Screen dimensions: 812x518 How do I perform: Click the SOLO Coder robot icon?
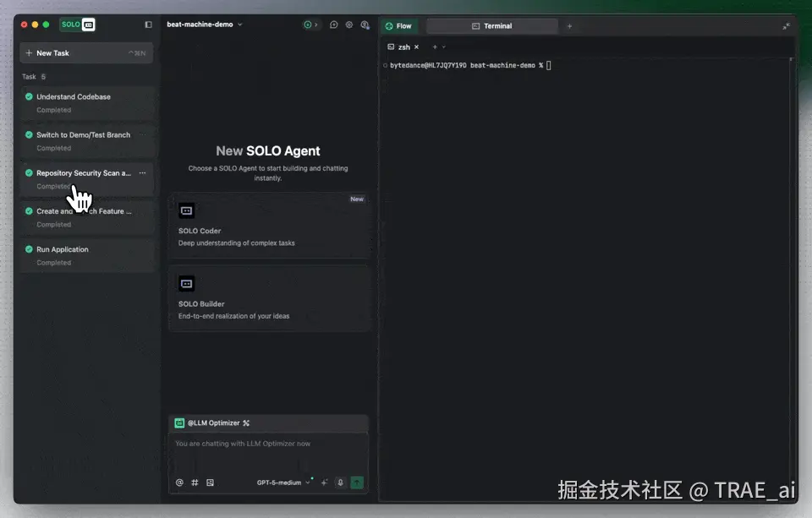tap(186, 210)
